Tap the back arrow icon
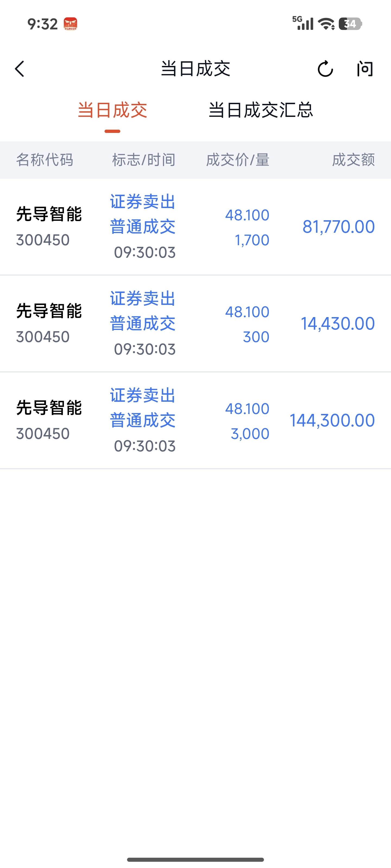The width and height of the screenshot is (391, 868). [20, 69]
